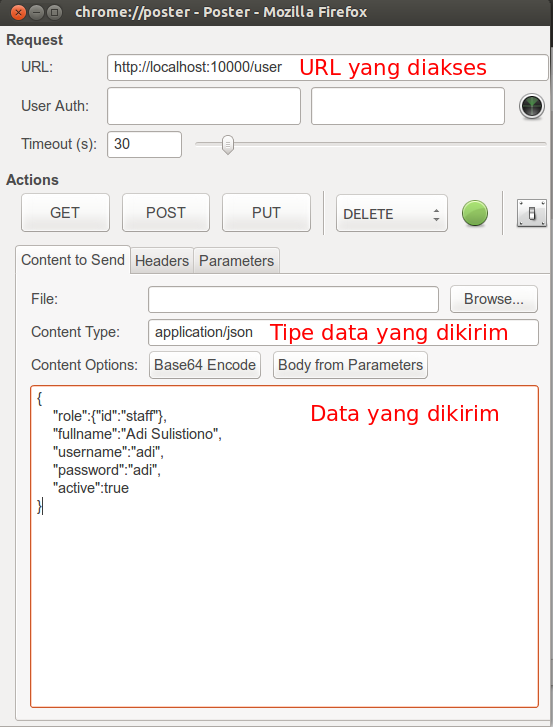Toggle the Base64 Encode option
Image resolution: width=553 pixels, height=727 pixels.
click(x=205, y=365)
